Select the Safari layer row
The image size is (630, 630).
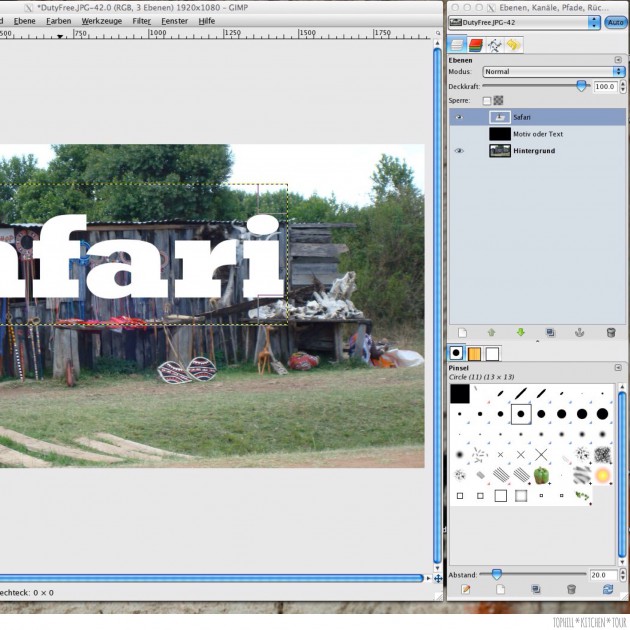(537, 117)
